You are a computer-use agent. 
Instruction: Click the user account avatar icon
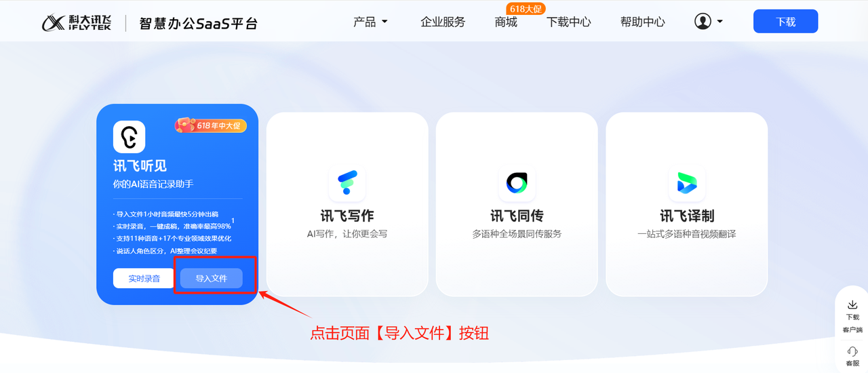[703, 22]
